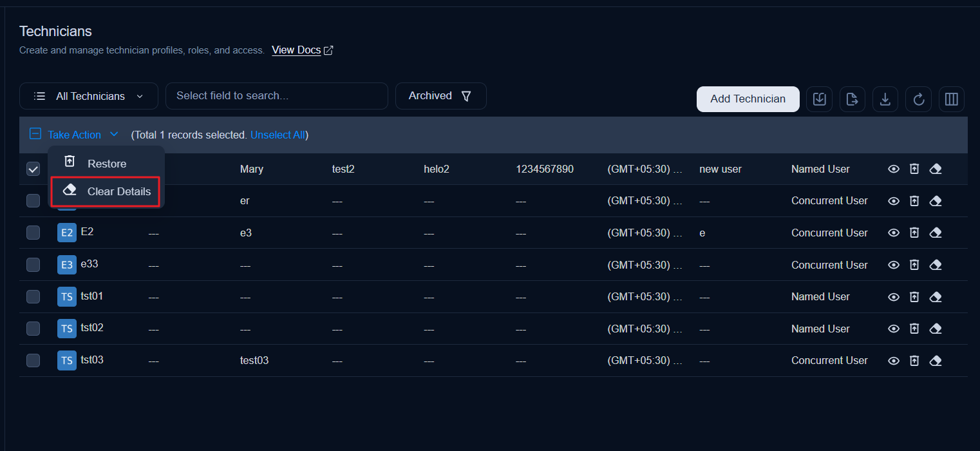980x451 pixels.
Task: Click the eye icon in the e33 row
Action: click(893, 265)
